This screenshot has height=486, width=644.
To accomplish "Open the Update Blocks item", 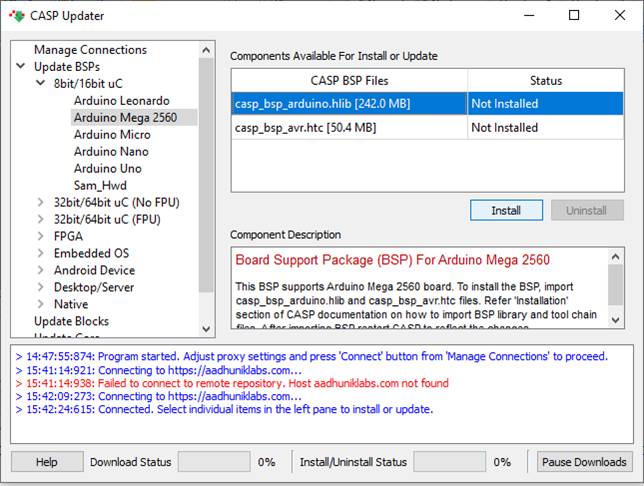I will pyautogui.click(x=71, y=322).
